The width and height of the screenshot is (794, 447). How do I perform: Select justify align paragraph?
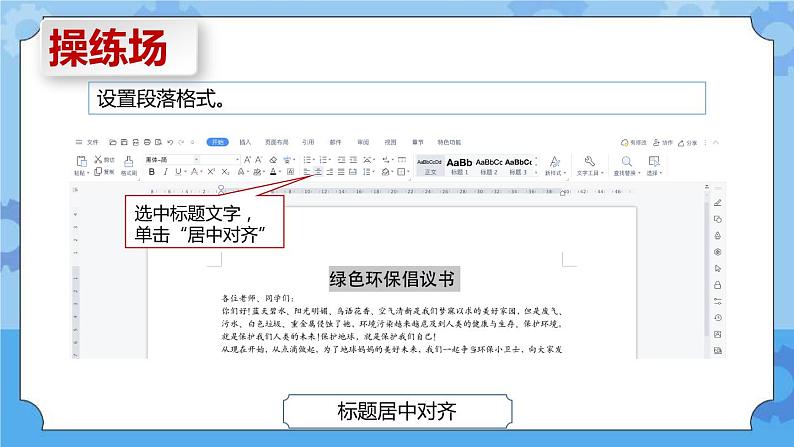click(341, 172)
